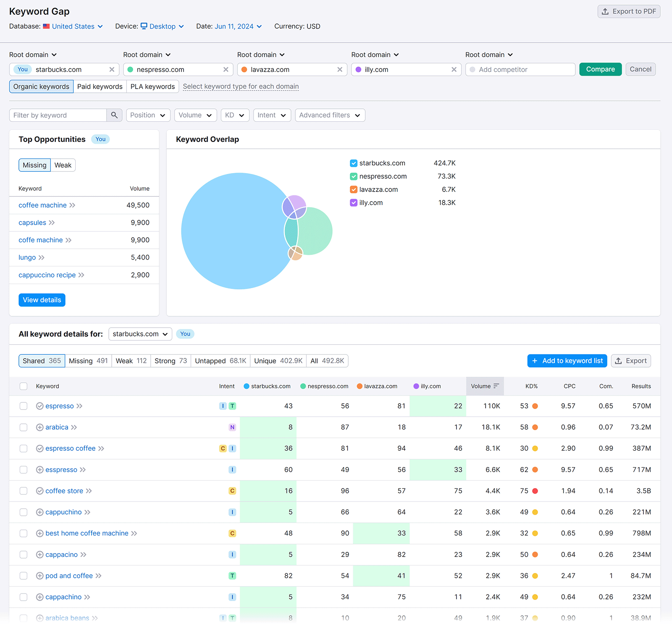Remove lavazza.com using its X icon
This screenshot has height=625, width=672.
(x=340, y=69)
